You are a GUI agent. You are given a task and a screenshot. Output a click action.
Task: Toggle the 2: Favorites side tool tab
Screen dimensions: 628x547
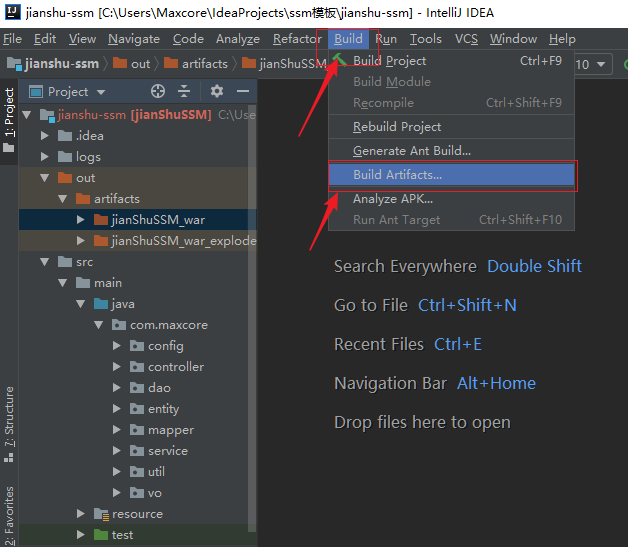(x=9, y=516)
